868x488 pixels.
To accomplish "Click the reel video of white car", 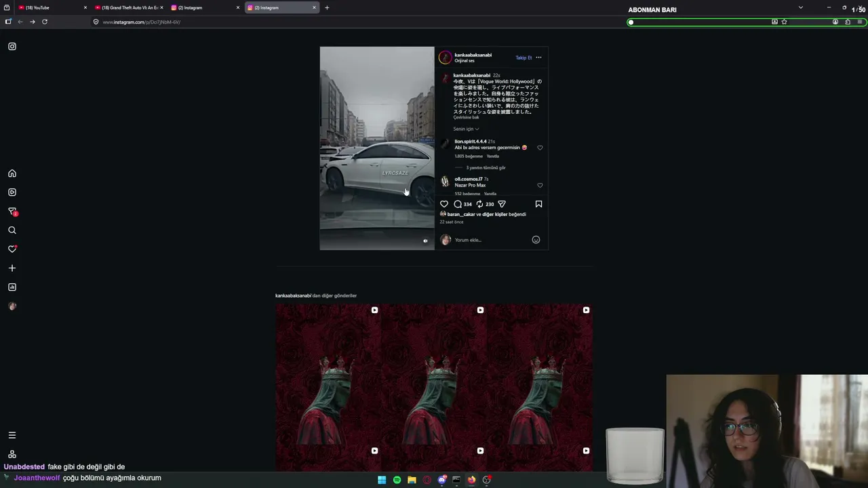I will 377,148.
